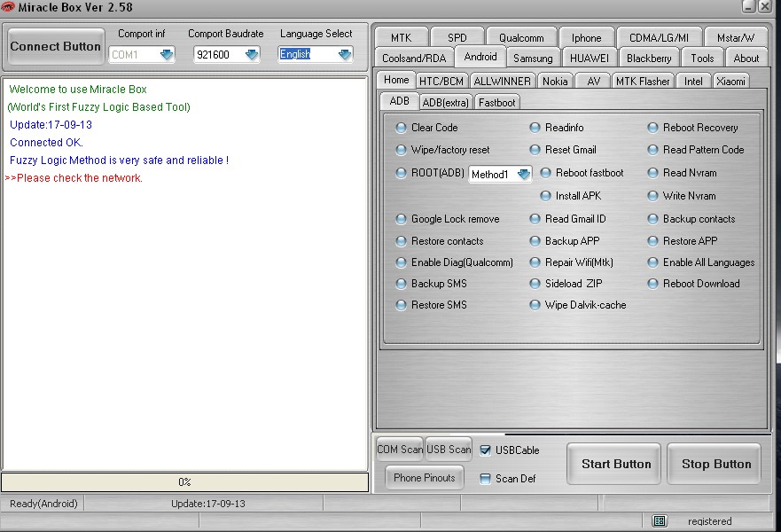Click the registered status icon
Screen dimensions: 781x532
click(660, 521)
